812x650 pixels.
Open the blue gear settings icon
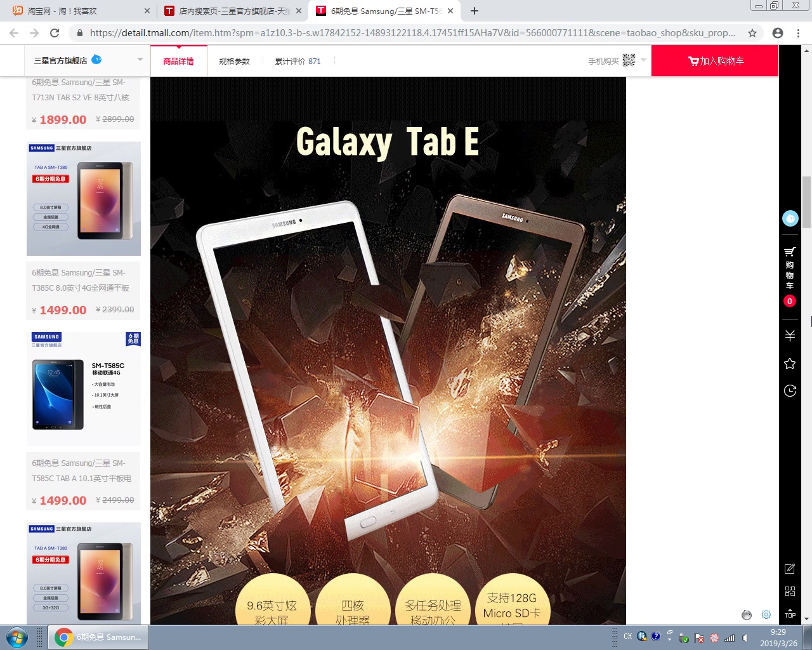click(766, 614)
